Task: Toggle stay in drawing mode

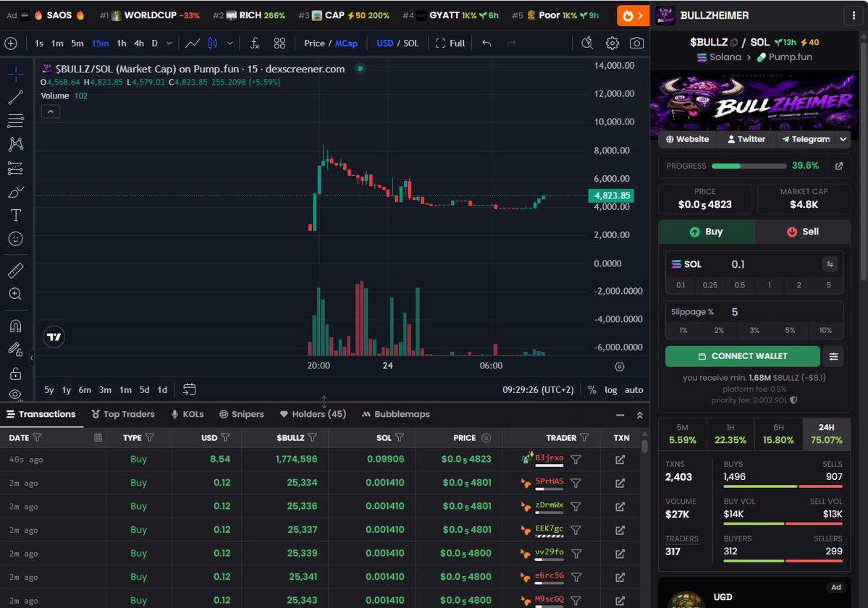Action: click(15, 350)
